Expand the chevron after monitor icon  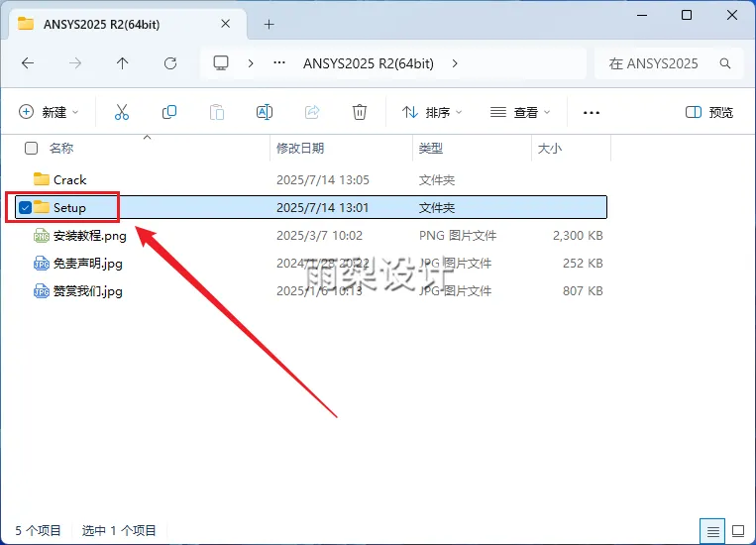pos(251,63)
